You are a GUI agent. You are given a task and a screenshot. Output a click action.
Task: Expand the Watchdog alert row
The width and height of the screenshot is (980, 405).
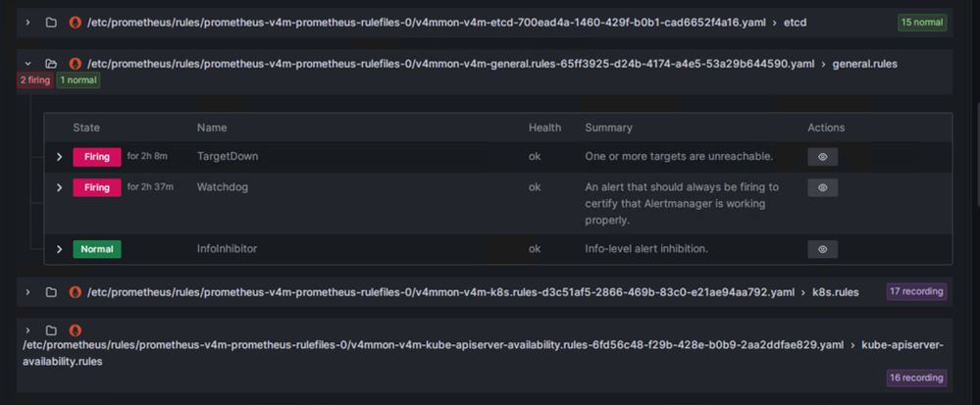pyautogui.click(x=59, y=187)
